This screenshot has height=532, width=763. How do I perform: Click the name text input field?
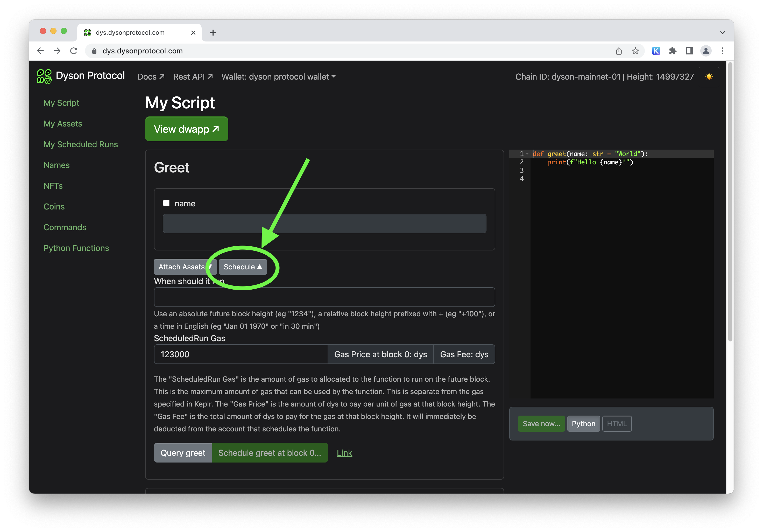[x=324, y=223]
